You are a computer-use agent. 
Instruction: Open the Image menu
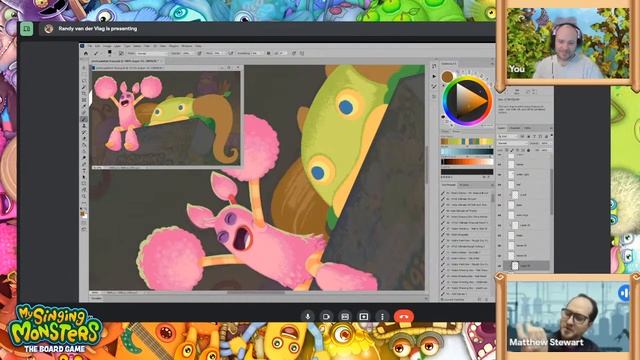107,46
